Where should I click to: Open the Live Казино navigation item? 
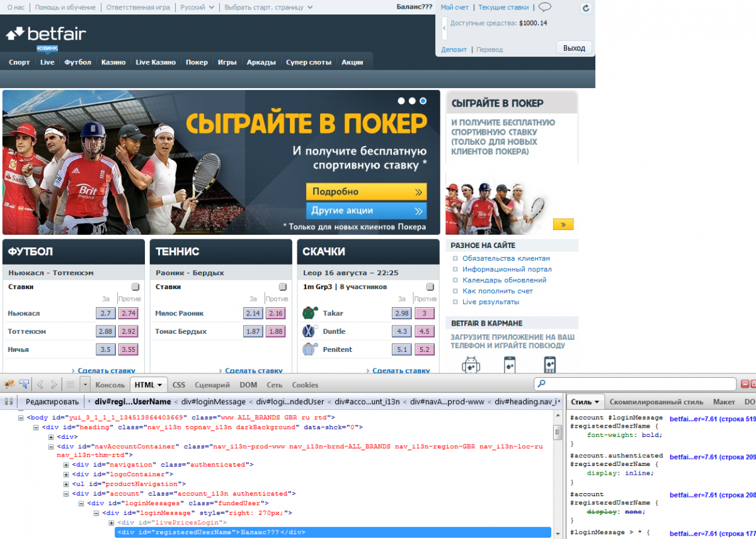coord(156,62)
